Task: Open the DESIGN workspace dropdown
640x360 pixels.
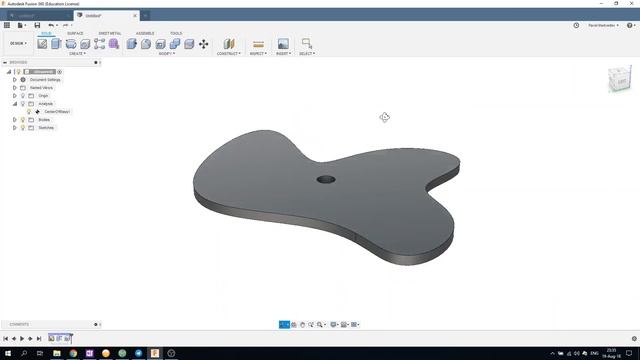Action: (x=18, y=43)
